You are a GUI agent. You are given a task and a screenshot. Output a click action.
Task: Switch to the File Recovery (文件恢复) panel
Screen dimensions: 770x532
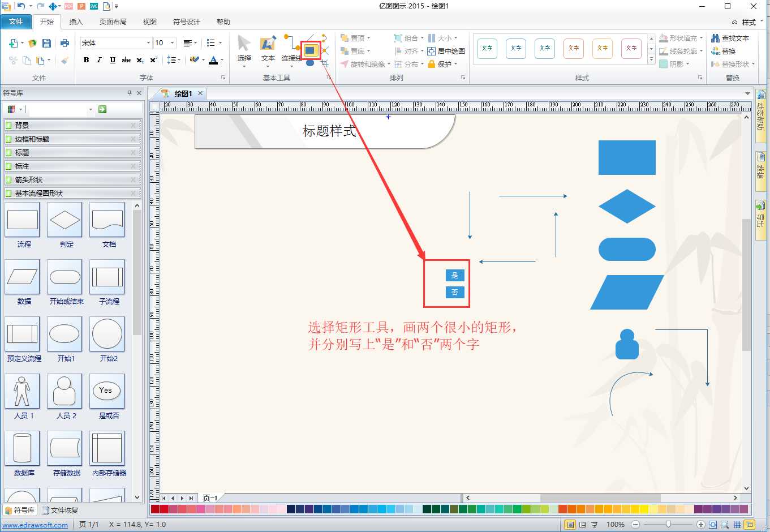[60, 510]
